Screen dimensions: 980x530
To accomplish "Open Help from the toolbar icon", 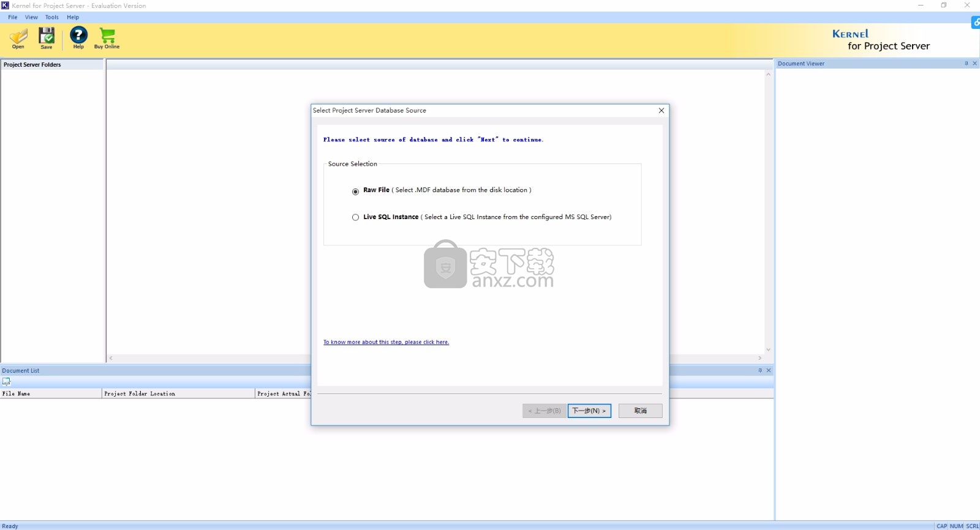I will coord(78,38).
